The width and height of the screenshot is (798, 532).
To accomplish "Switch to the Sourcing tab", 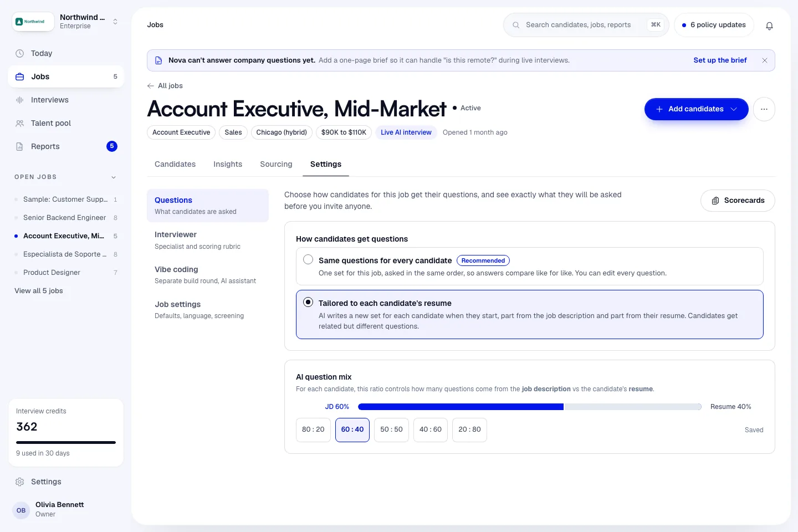I will point(276,165).
